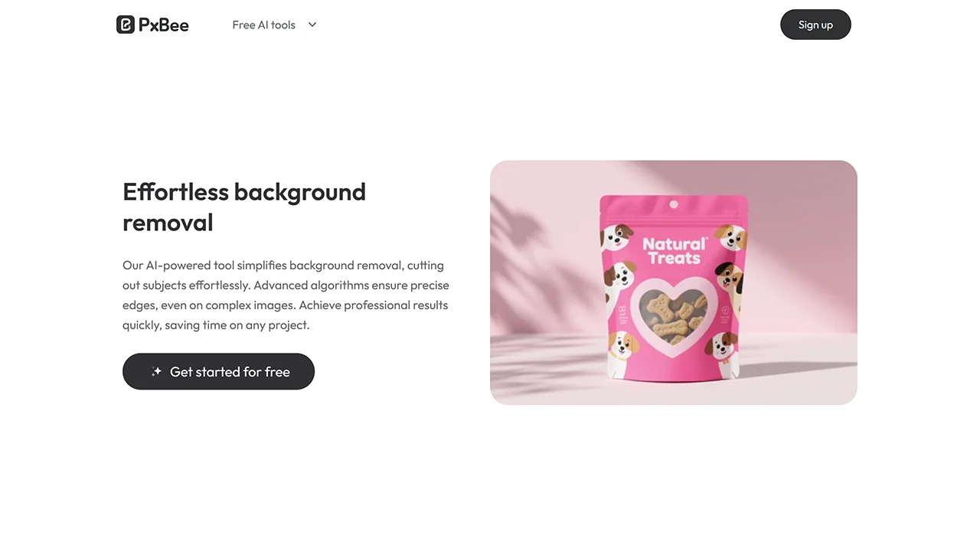Image resolution: width=980 pixels, height=551 pixels.
Task: Click the top-left dog face on the bag
Action: click(x=617, y=236)
